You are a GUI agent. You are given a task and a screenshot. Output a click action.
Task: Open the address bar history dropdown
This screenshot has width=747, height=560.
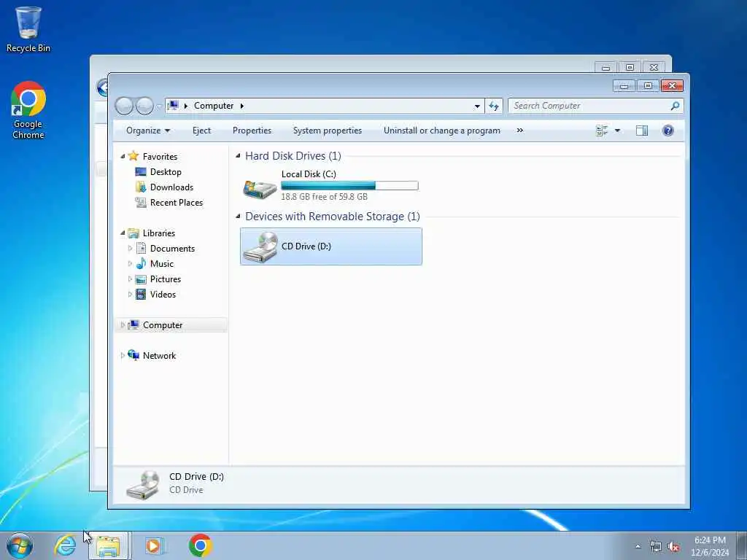pyautogui.click(x=477, y=106)
